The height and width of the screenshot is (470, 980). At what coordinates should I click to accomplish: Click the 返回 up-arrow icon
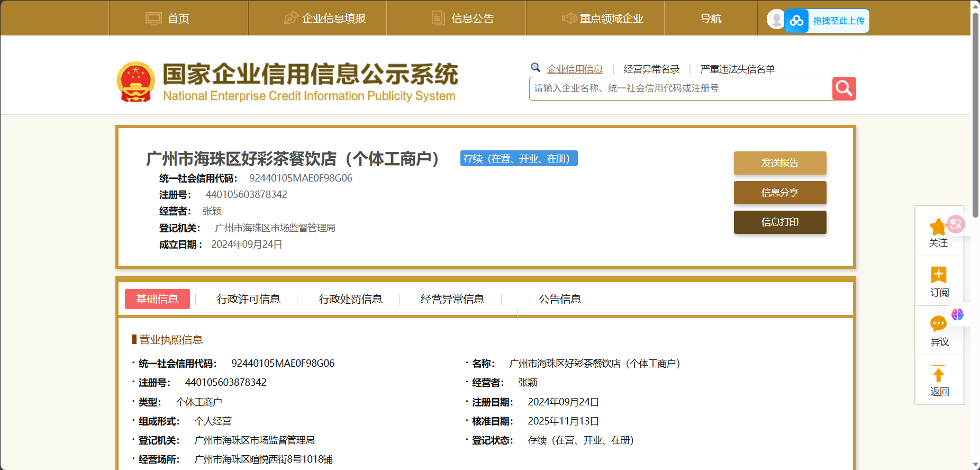coord(939,373)
